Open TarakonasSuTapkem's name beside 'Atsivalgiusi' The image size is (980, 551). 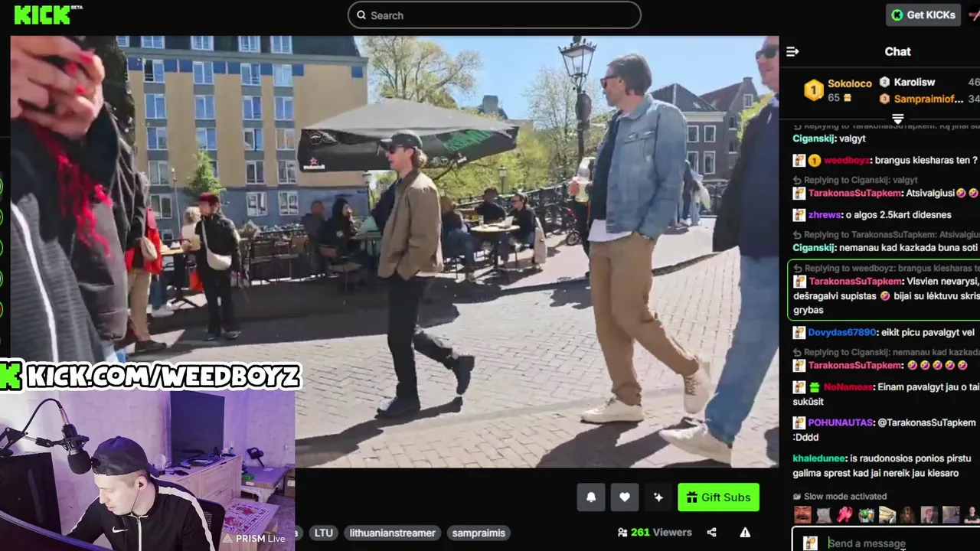click(855, 194)
